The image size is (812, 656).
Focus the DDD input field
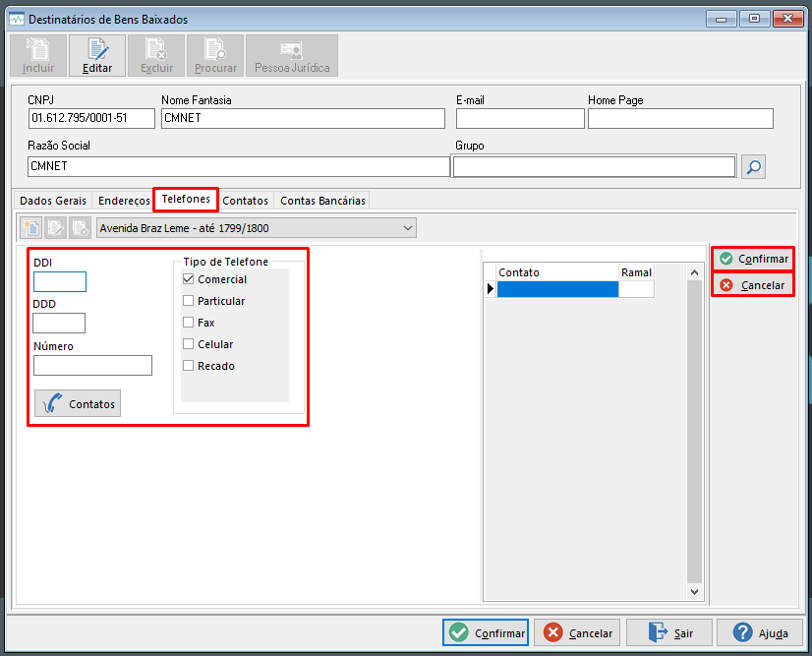pos(59,324)
